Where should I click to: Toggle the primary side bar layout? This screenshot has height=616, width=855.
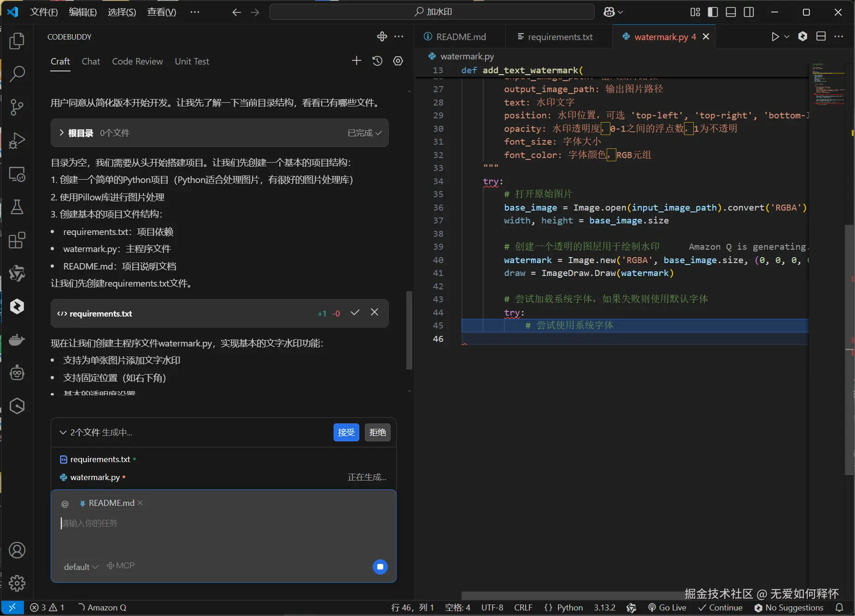(x=713, y=12)
